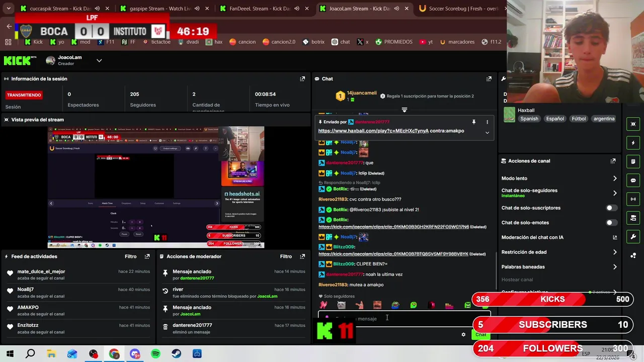This screenshot has height=362, width=644.
Task: Click the stream preview thumbnail
Action: 156,187
